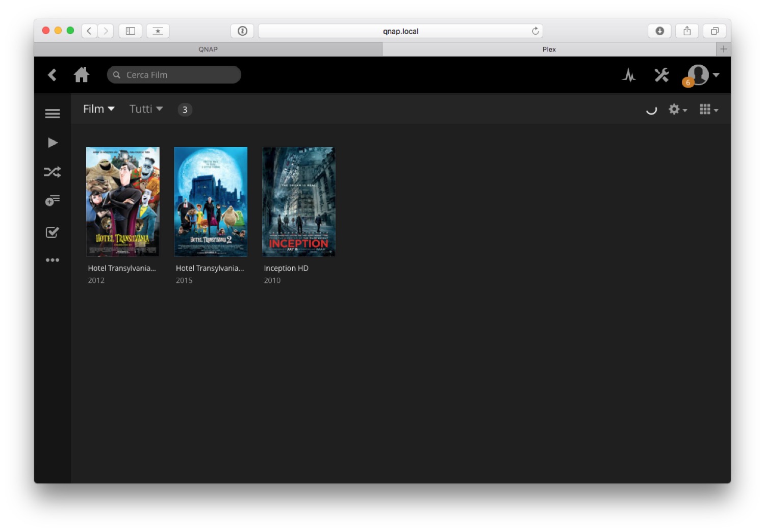Show Safari Top Sites button

(x=158, y=31)
